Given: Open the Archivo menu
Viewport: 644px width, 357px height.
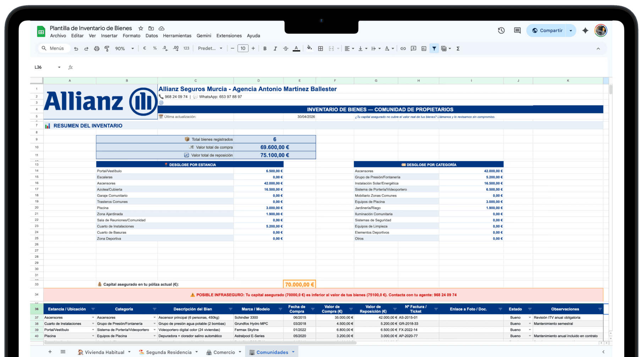Looking at the screenshot, I should tap(58, 35).
